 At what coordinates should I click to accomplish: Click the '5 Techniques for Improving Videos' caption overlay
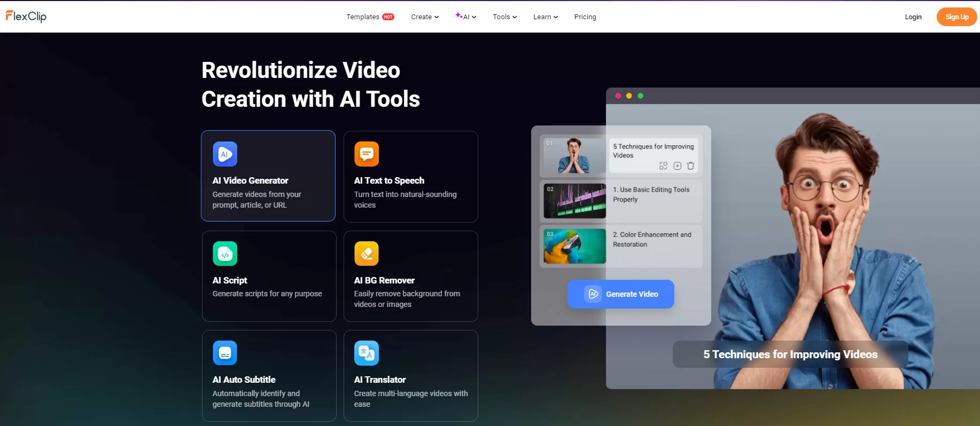pos(790,354)
